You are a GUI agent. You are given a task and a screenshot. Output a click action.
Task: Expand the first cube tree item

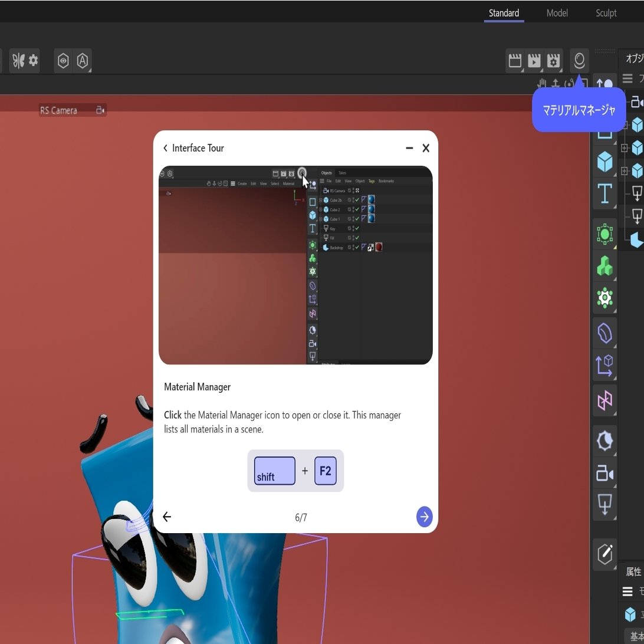click(625, 125)
